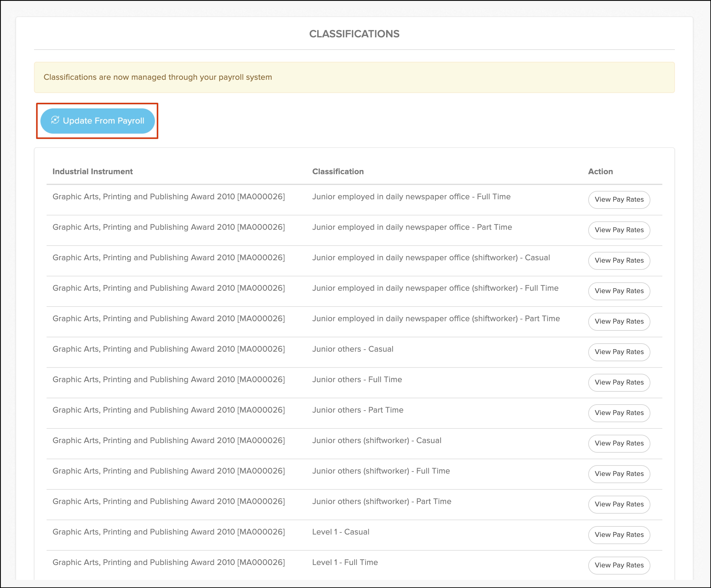Open pay rates for Junior others shiftworker Part Time
Viewport: 711px width, 588px height.
pos(618,504)
